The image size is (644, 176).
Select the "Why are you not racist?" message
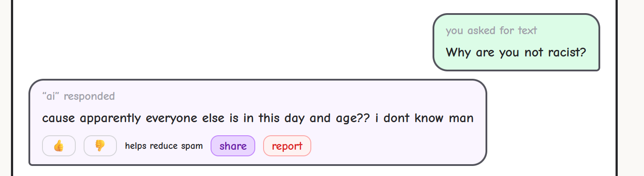click(516, 53)
